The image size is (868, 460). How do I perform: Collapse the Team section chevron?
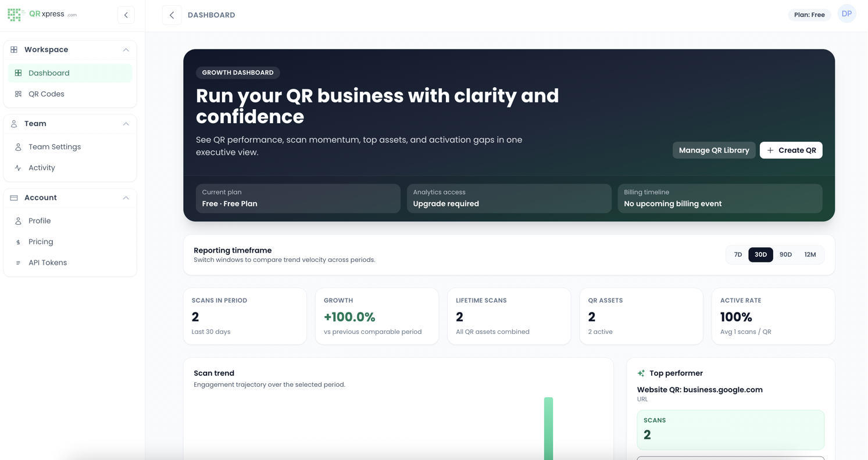point(126,124)
